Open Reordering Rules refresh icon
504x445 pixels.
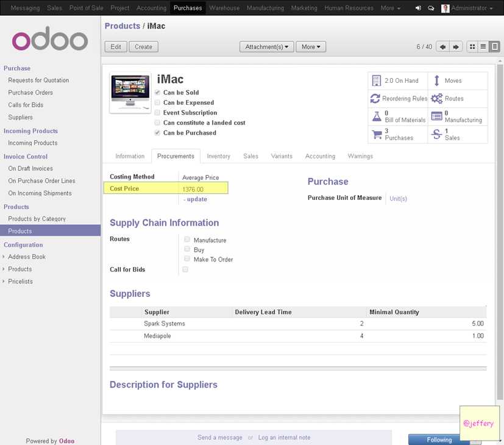point(375,98)
